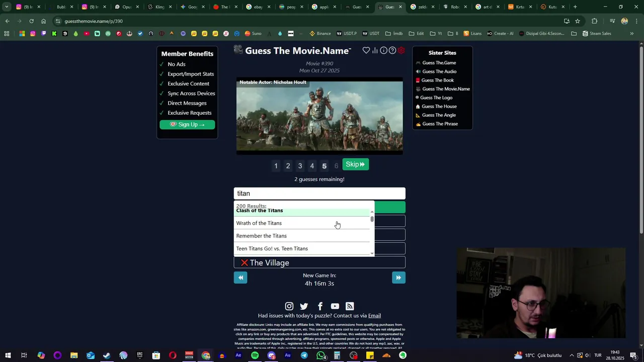Open After Effects from the taskbar
The width and height of the screenshot is (644, 362).
(238, 355)
